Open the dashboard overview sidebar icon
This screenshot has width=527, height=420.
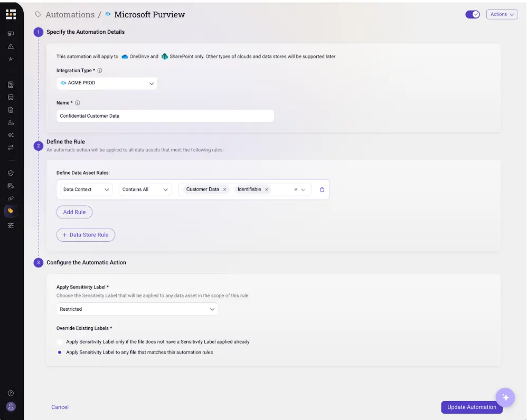(x=11, y=34)
